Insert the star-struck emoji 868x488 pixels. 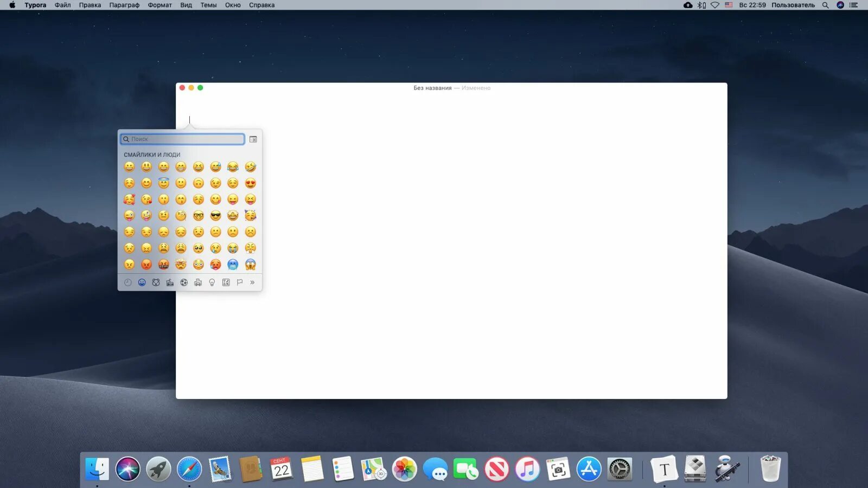click(x=233, y=216)
